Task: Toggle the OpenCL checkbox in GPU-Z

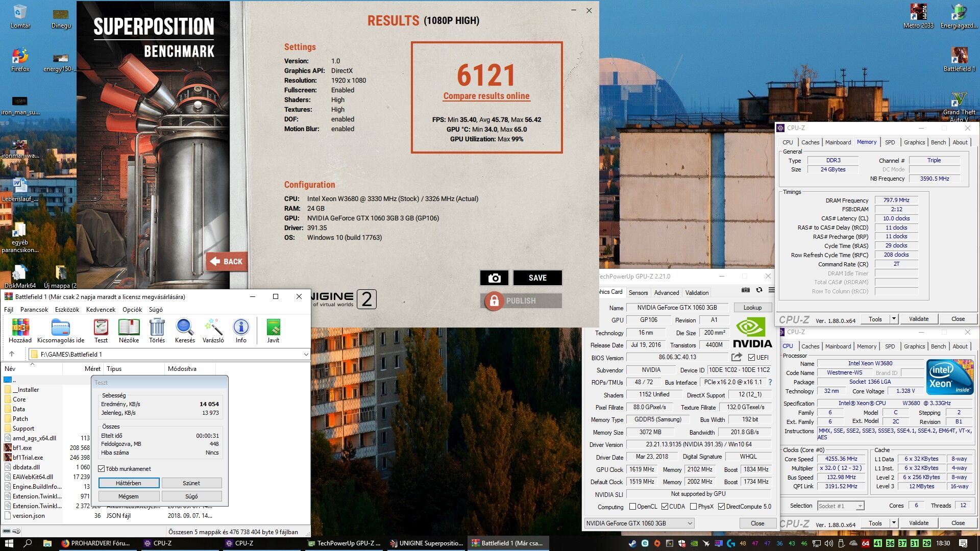Action: [633, 507]
